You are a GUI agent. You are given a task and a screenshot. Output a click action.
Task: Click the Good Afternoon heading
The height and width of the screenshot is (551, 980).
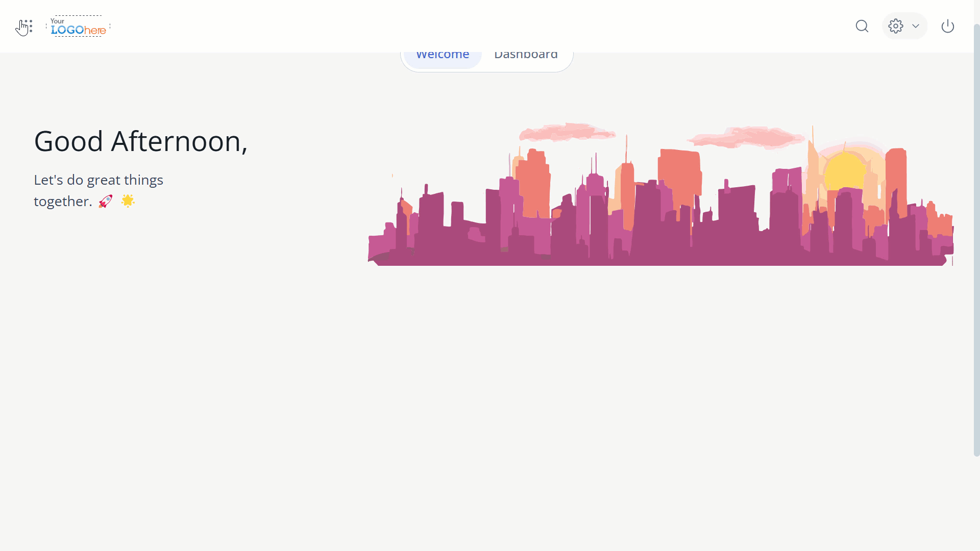point(141,141)
